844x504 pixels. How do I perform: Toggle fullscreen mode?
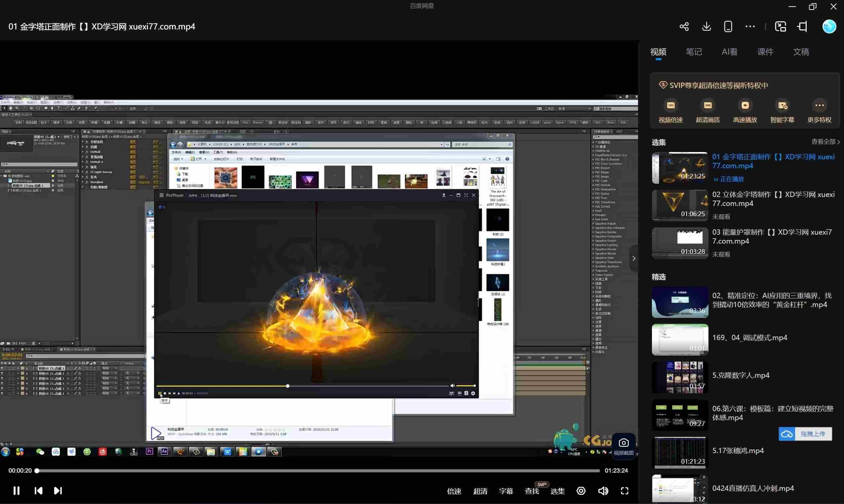(624, 491)
